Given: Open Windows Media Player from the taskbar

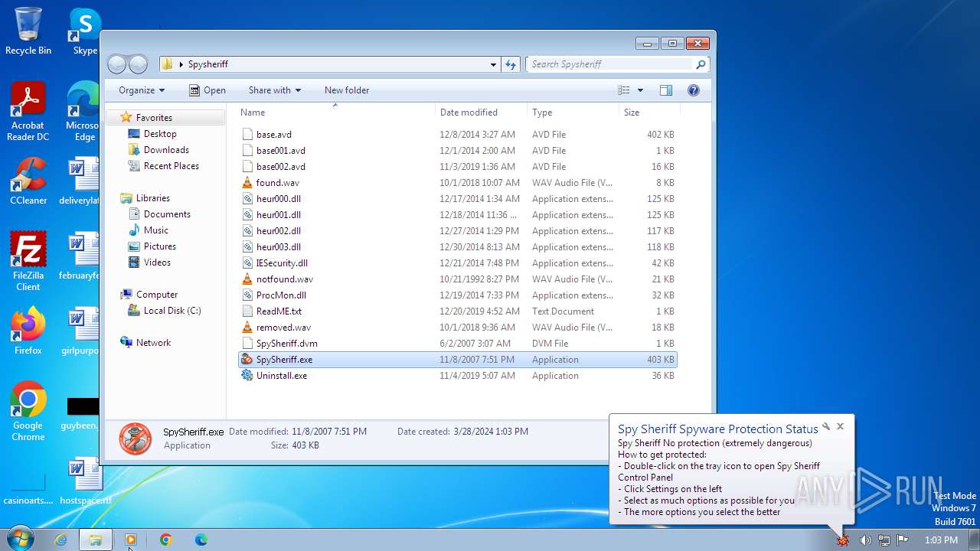Looking at the screenshot, I should 131,540.
